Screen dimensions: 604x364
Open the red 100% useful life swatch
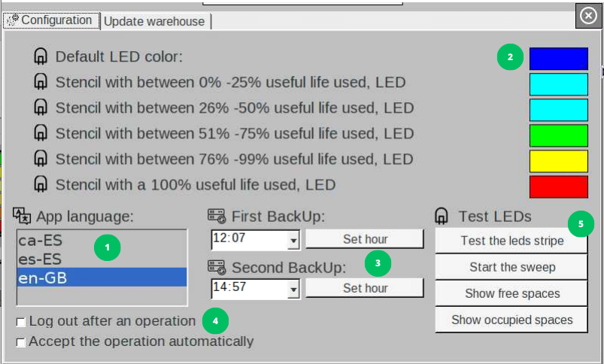click(x=558, y=187)
